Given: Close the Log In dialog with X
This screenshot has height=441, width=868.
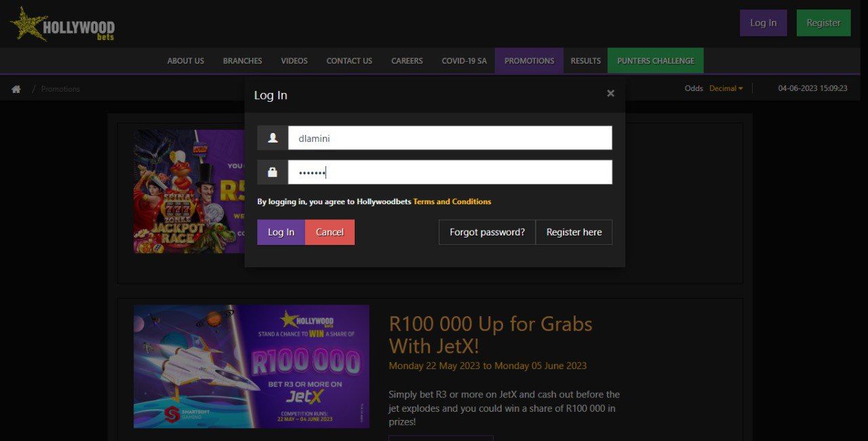Looking at the screenshot, I should (610, 94).
